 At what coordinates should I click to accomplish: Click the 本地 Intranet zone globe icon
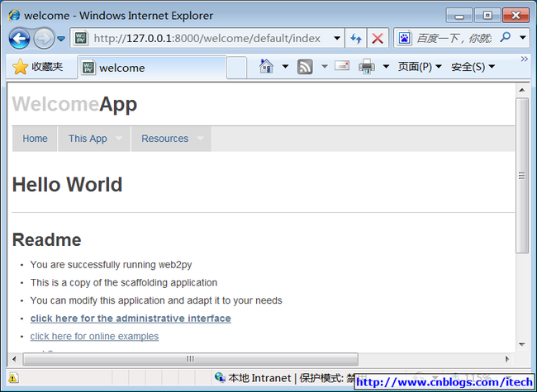click(x=220, y=377)
